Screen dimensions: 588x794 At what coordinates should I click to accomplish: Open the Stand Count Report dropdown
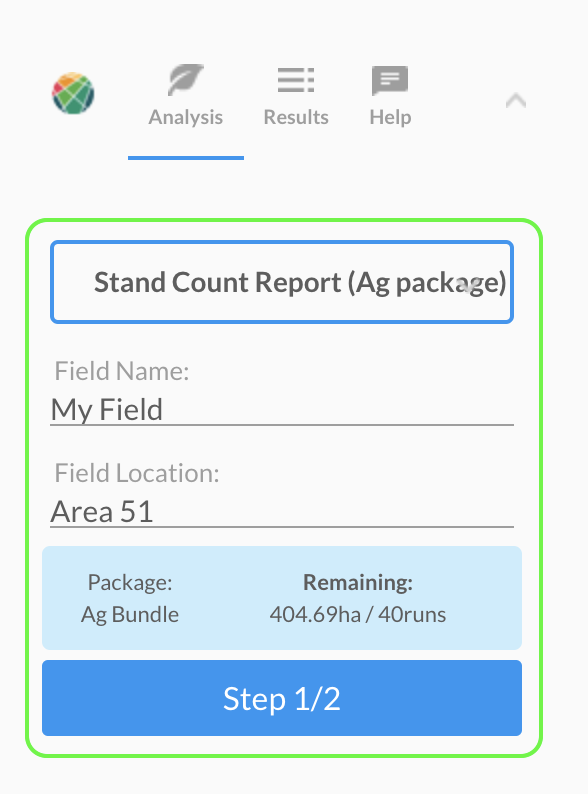coord(282,282)
